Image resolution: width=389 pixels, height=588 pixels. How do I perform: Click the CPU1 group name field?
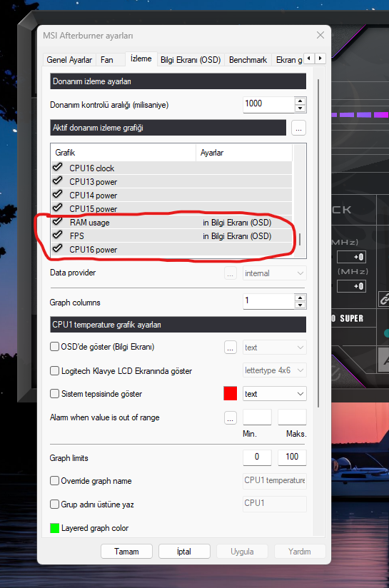click(x=275, y=504)
